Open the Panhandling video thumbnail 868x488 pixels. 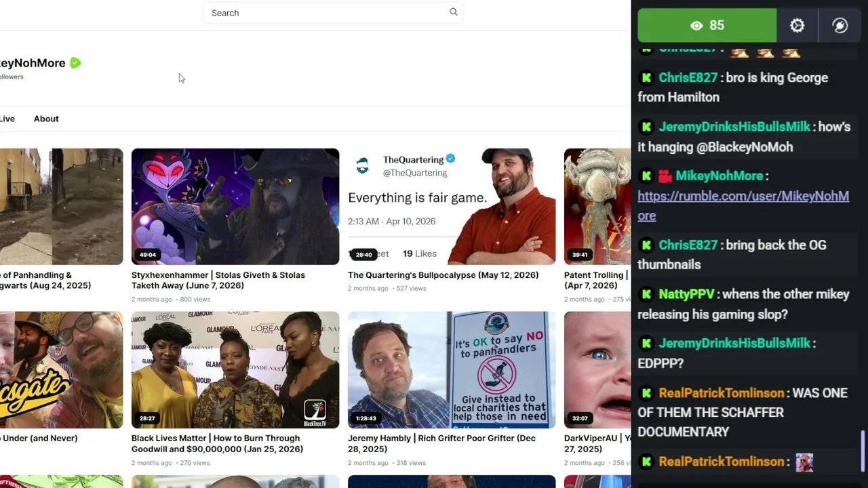point(61,207)
